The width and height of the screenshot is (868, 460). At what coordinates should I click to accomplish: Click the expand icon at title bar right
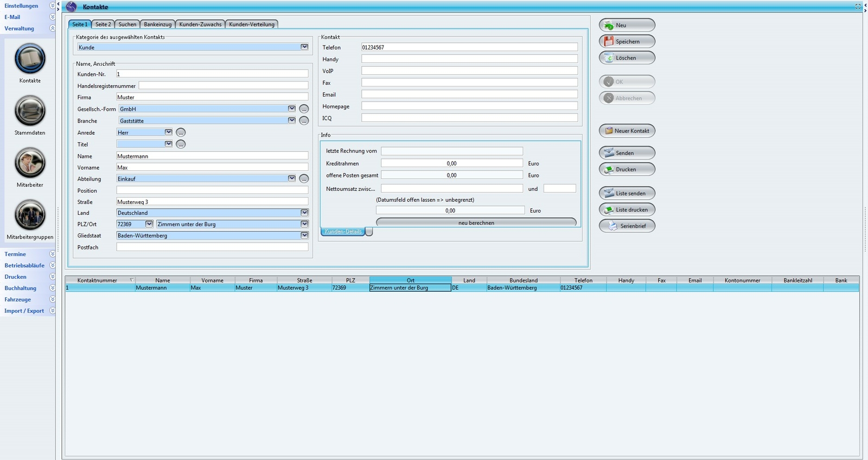[x=858, y=7]
